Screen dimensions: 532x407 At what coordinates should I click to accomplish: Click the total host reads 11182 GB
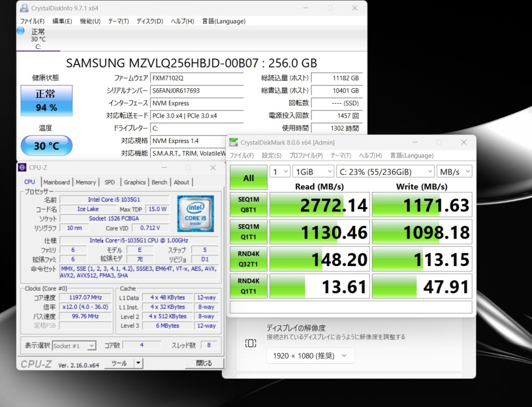[337, 78]
